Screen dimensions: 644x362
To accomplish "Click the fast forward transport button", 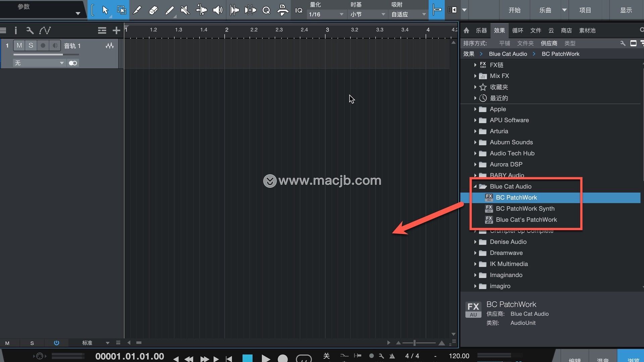I will [205, 359].
